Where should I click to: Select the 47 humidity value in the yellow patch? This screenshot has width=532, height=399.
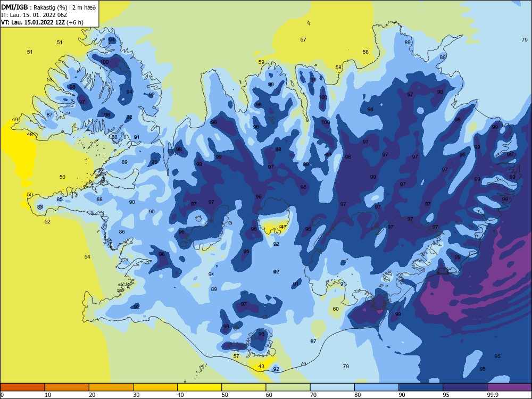point(284,227)
